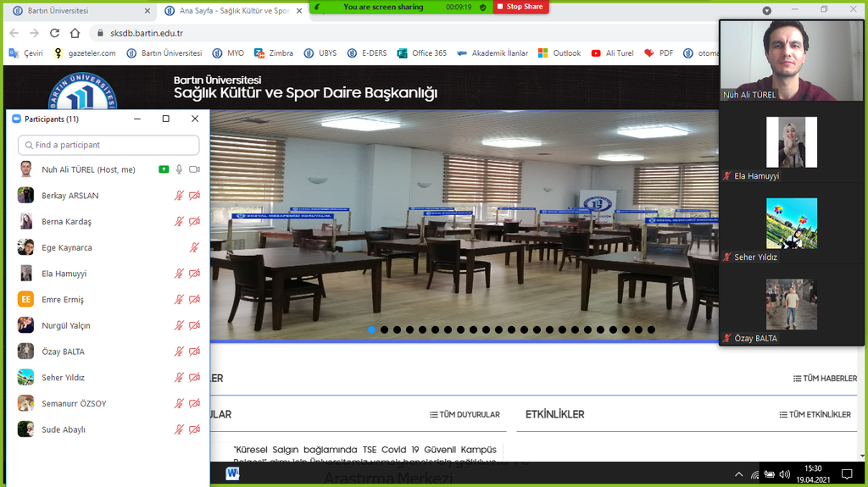The image size is (868, 487).
Task: Click the Find a participant search field
Action: [108, 145]
